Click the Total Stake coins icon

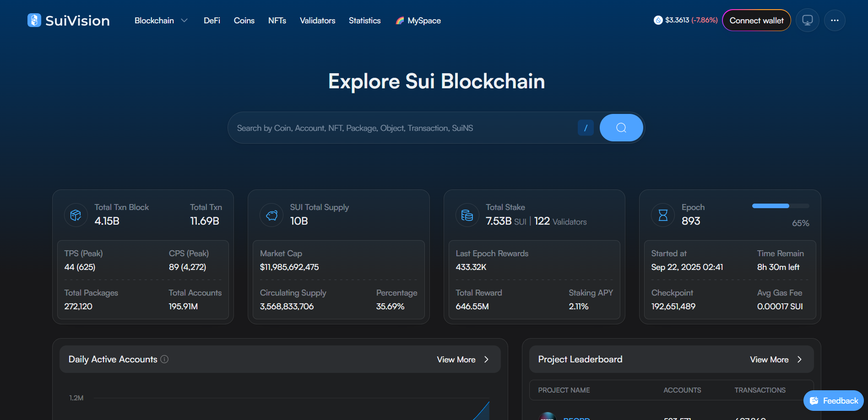[x=467, y=215]
